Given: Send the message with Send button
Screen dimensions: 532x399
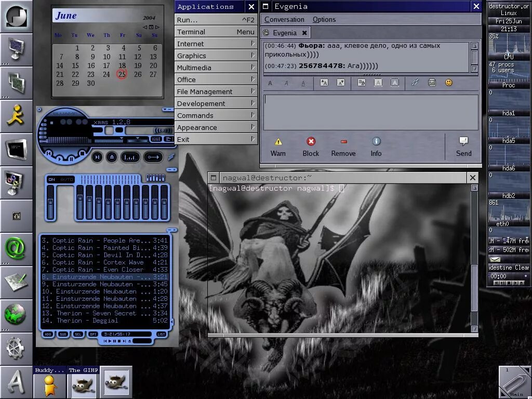Looking at the screenshot, I should (463, 147).
